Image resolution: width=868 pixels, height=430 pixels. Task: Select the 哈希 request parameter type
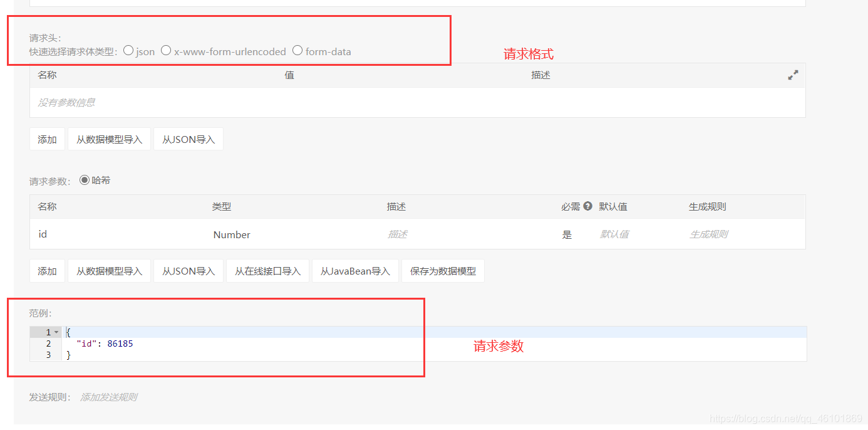pyautogui.click(x=85, y=181)
